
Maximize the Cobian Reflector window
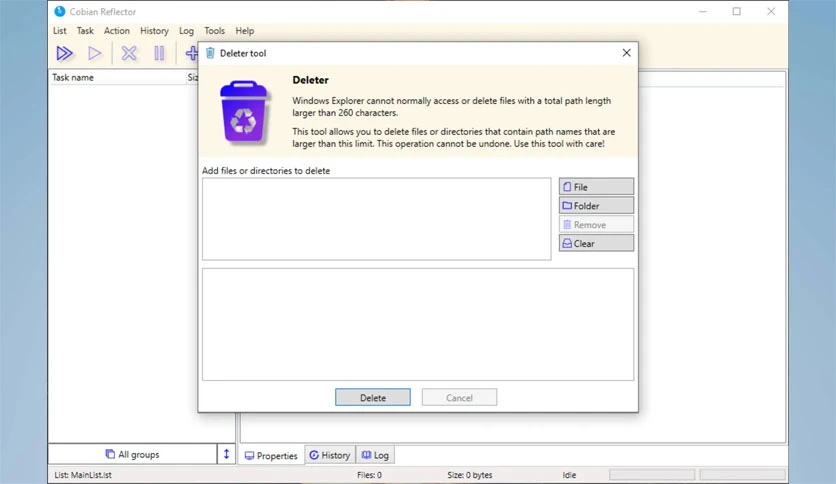point(737,11)
